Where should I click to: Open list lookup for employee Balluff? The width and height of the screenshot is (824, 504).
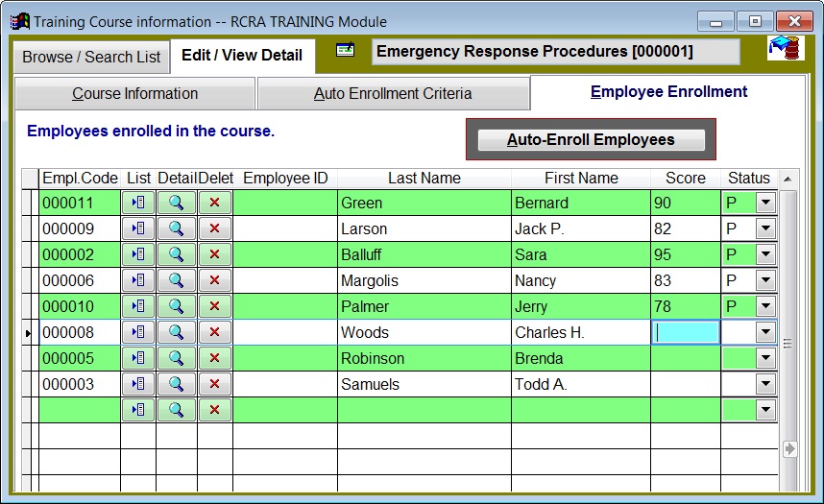pos(138,254)
